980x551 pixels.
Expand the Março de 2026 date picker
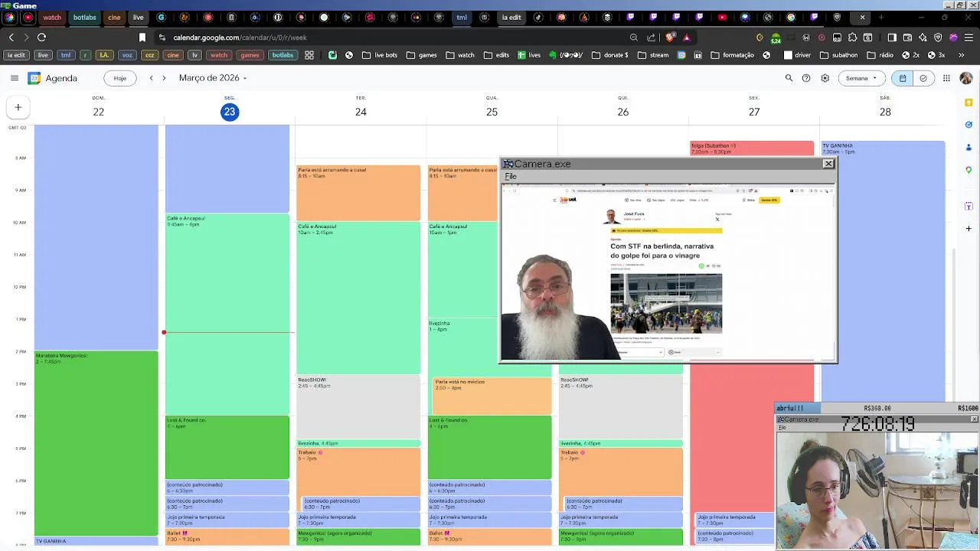click(x=213, y=78)
